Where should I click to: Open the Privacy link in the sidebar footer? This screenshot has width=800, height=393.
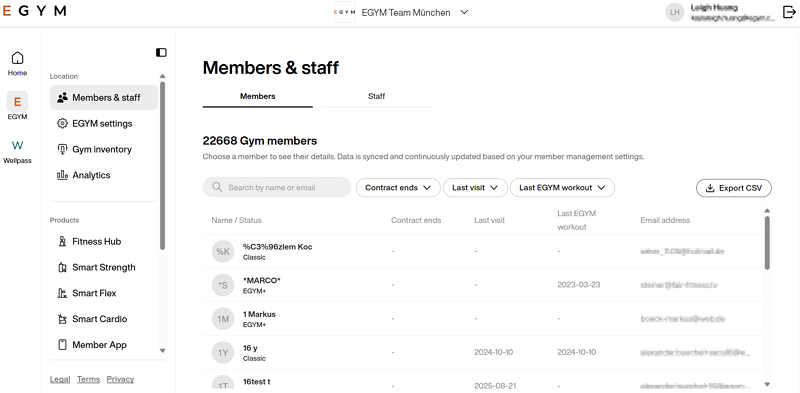(120, 379)
